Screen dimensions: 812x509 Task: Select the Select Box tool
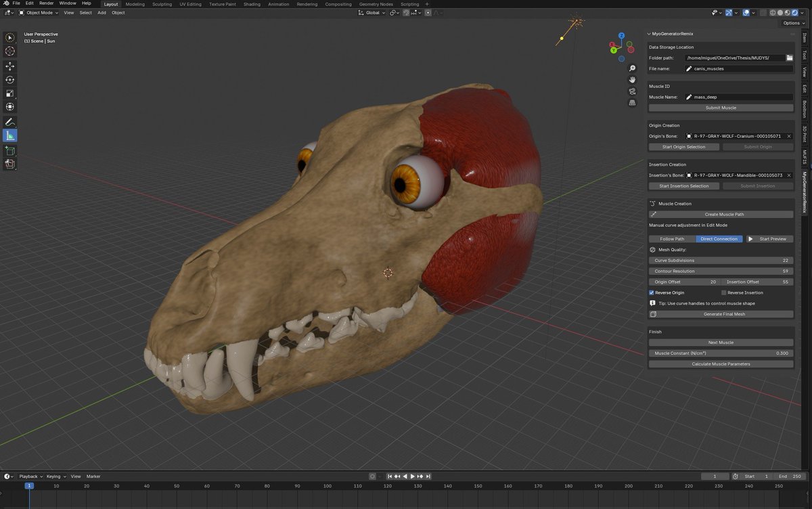(x=10, y=38)
